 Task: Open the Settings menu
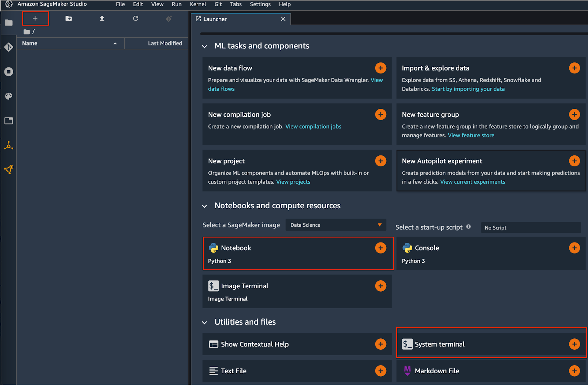tap(260, 4)
